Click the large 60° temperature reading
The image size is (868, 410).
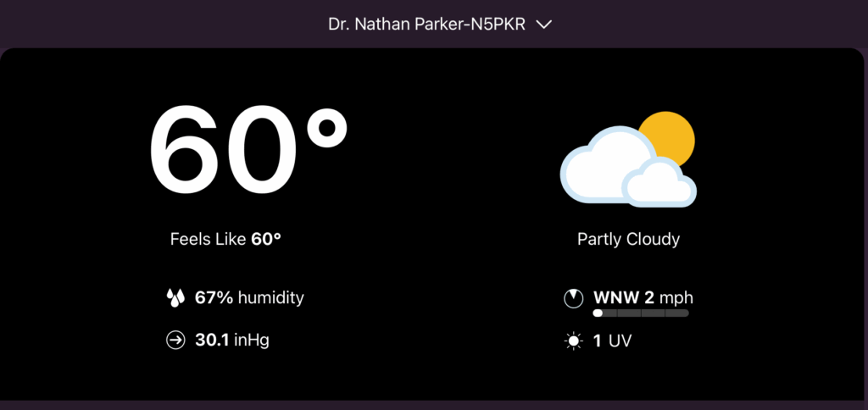point(248,152)
